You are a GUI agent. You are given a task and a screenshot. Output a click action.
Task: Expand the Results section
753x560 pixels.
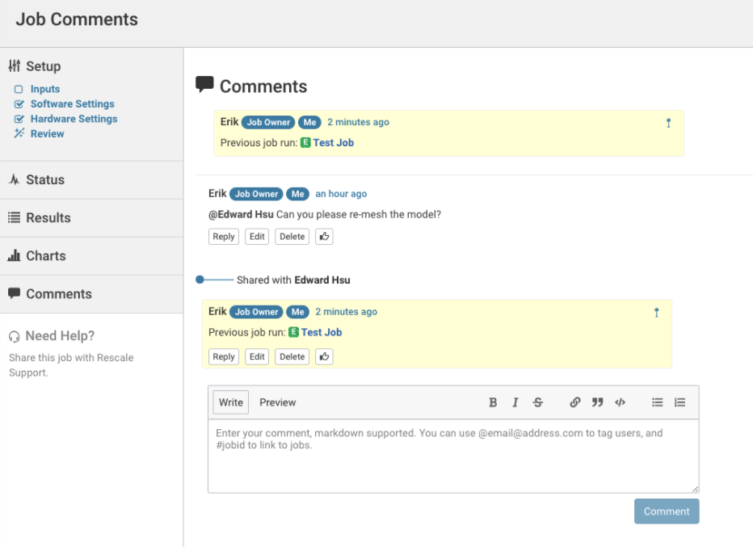coord(48,217)
